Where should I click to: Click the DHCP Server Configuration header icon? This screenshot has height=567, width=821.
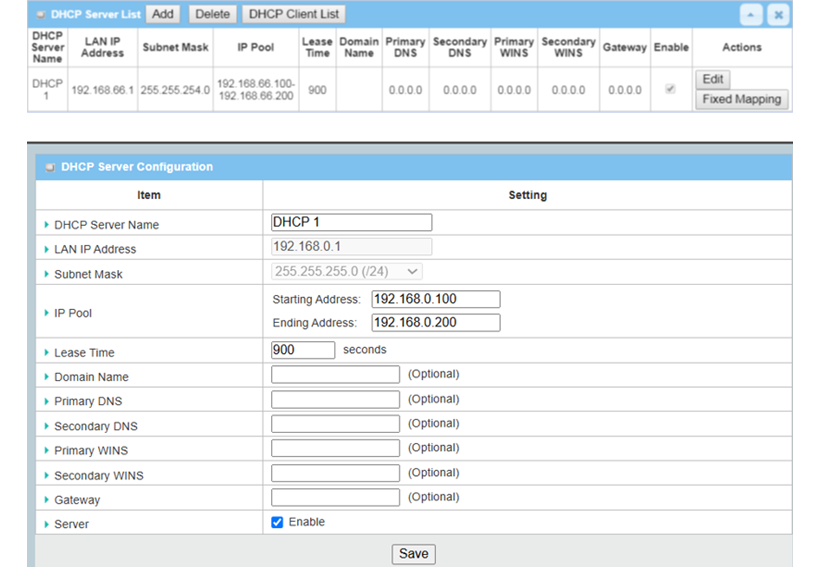pos(49,167)
